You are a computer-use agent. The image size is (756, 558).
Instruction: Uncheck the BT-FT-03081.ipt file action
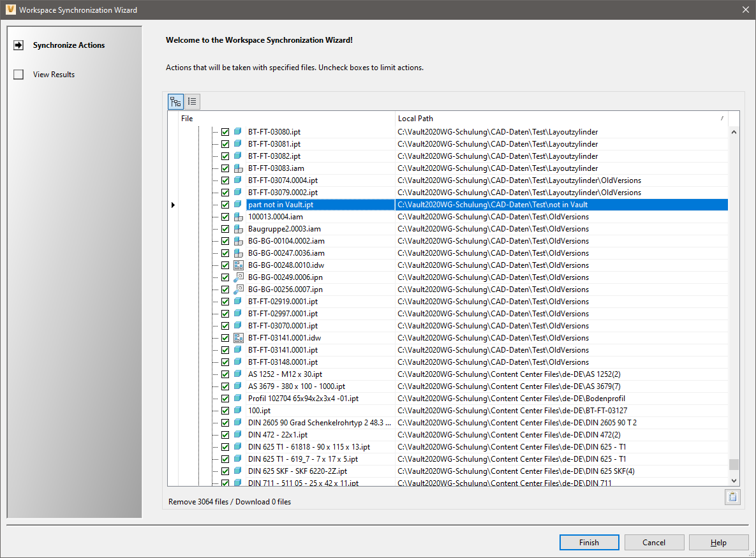tap(225, 143)
